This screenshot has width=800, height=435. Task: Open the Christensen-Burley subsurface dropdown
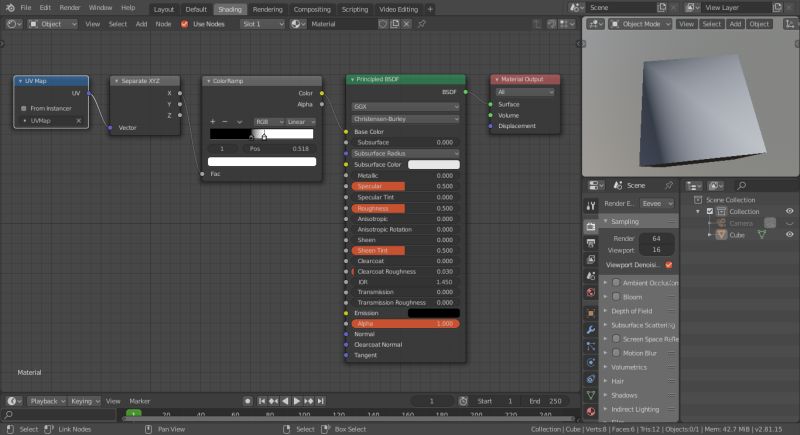tap(405, 119)
